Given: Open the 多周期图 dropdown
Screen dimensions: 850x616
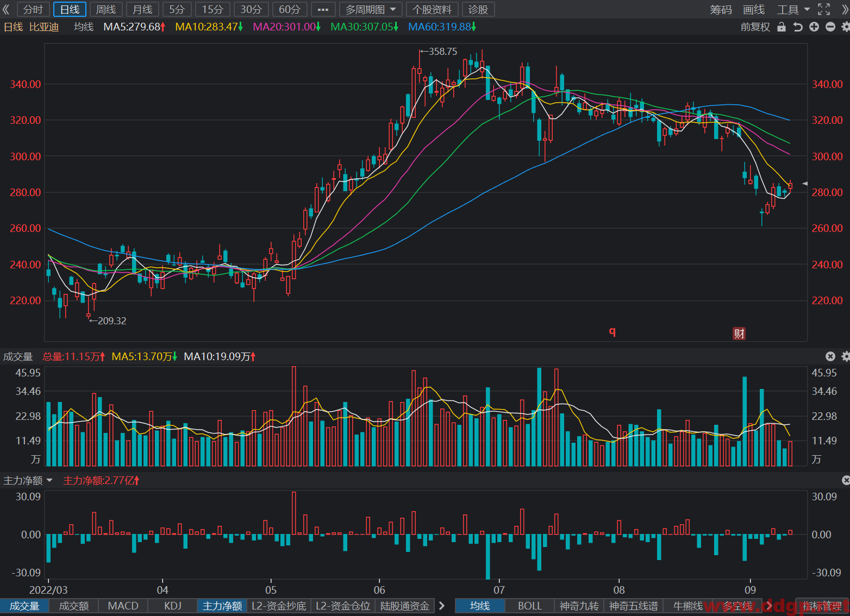Looking at the screenshot, I should [371, 9].
